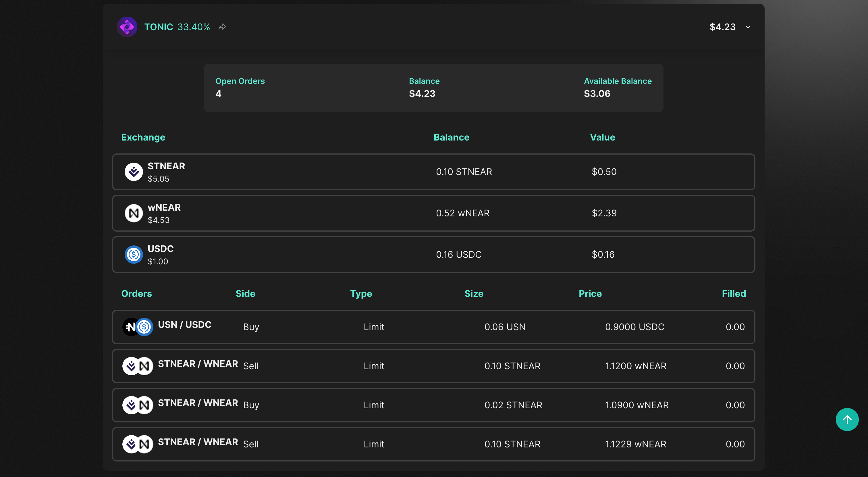This screenshot has width=868, height=477.
Task: Click the STNEAR / WNEAR icon at 1.1200 price
Action: (138, 366)
